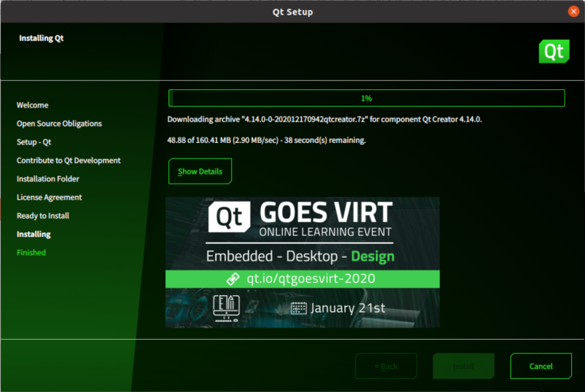Click the Show Details button
This screenshot has height=392, width=585.
tap(200, 171)
